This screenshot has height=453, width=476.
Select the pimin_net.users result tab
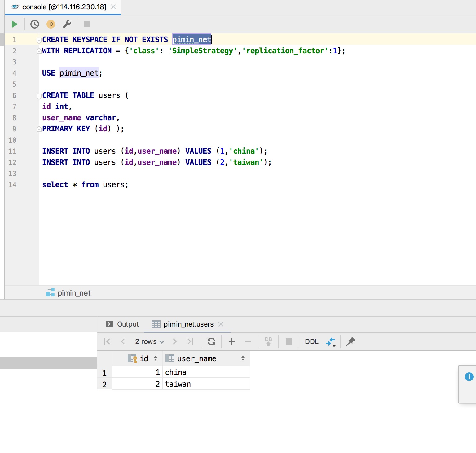188,324
